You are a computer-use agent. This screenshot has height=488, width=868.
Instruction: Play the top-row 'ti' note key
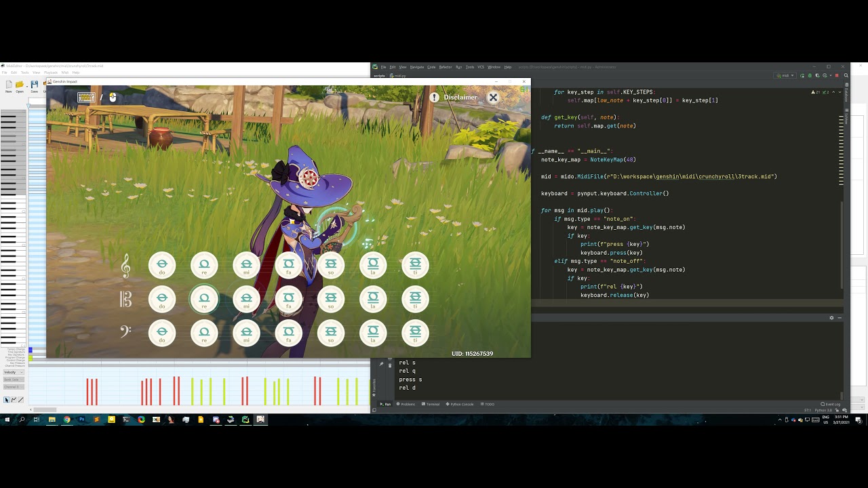pyautogui.click(x=415, y=265)
